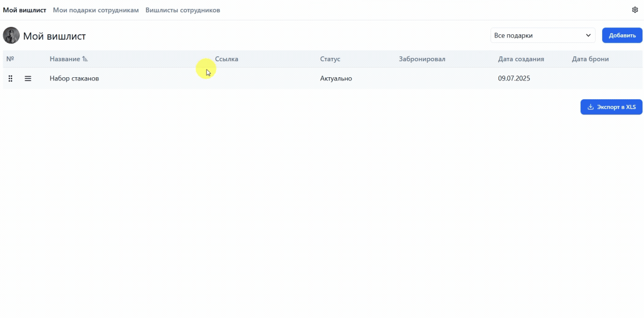Viewport: 644px width, 318px height.
Task: Click the Экспорт в XLS button
Action: 611,107
